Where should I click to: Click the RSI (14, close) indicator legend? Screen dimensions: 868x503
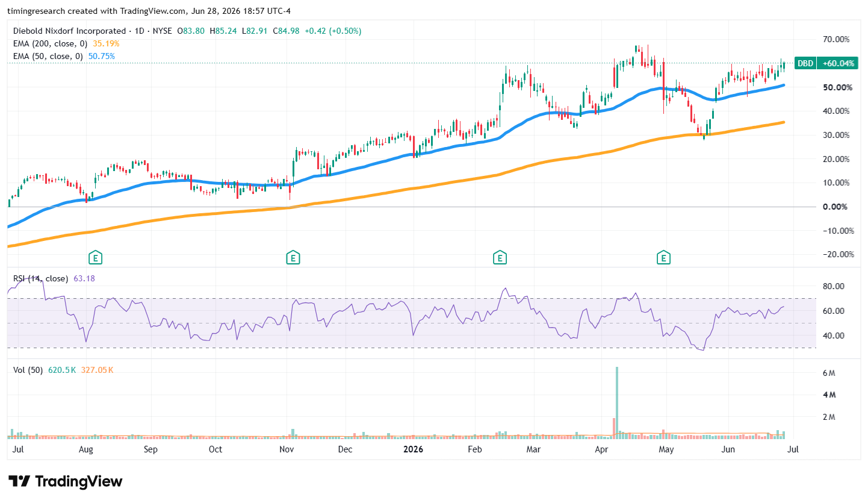click(x=40, y=278)
